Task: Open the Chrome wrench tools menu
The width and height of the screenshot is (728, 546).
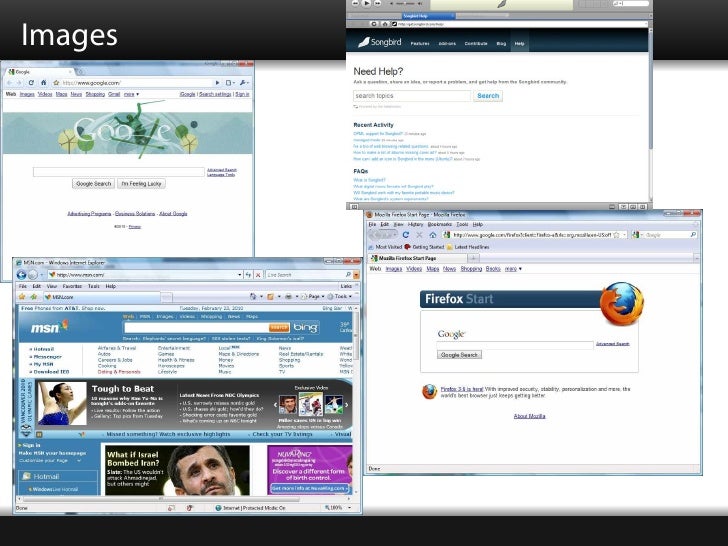Action: pos(244,83)
